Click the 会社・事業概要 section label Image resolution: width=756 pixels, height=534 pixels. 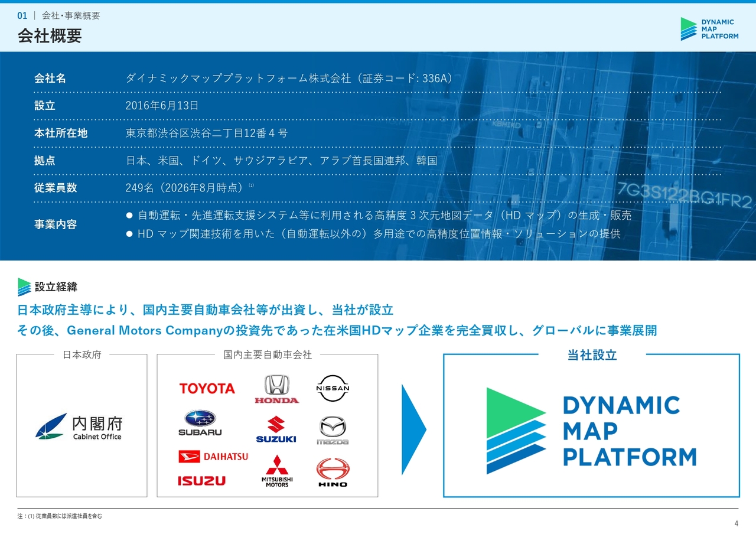[71, 16]
